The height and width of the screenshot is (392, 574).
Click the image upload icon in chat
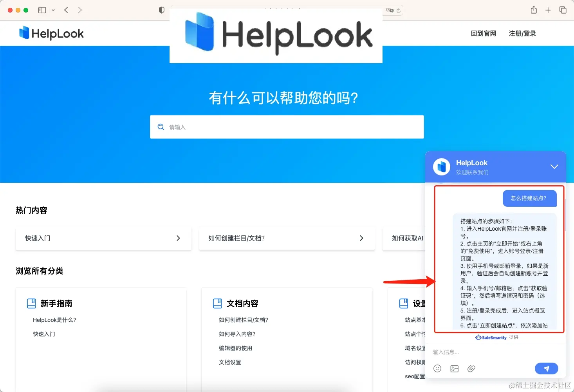454,369
